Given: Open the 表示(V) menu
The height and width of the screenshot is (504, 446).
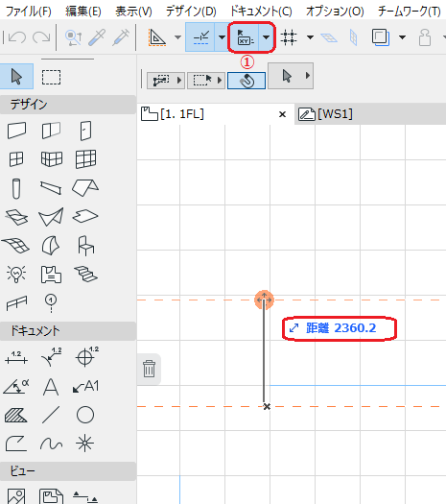Looking at the screenshot, I should [x=133, y=12].
